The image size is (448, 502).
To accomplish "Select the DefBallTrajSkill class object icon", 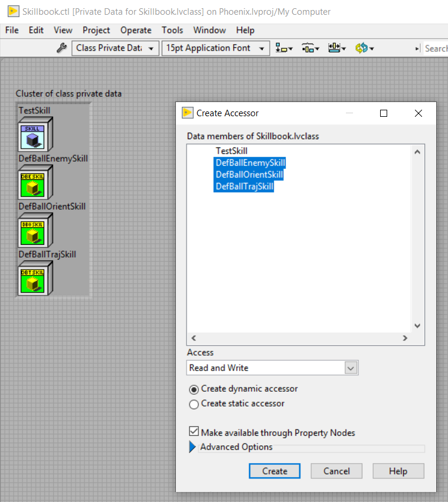I will point(35,278).
